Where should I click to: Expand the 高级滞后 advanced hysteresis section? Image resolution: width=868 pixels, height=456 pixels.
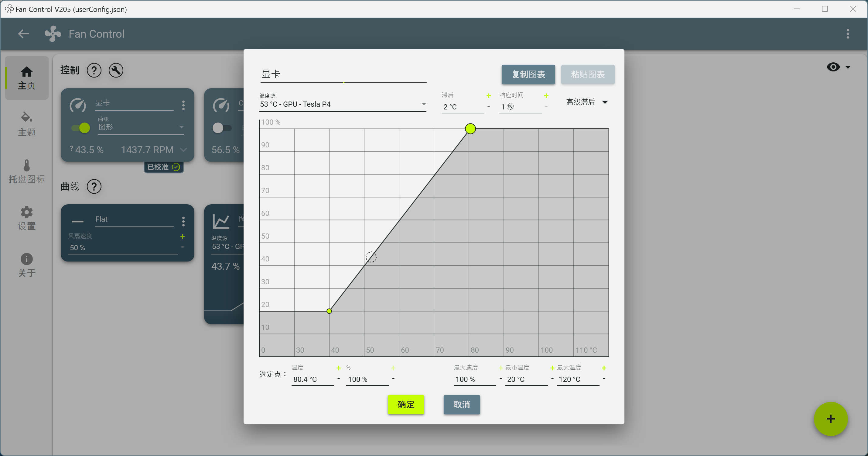pos(587,102)
